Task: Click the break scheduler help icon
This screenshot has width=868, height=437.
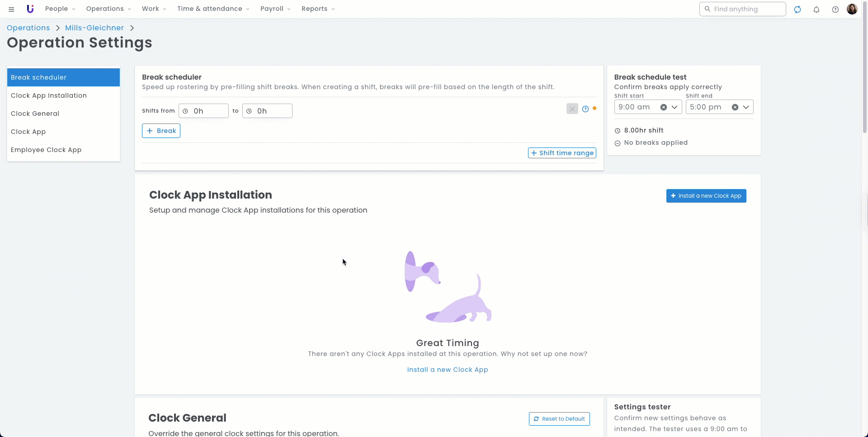Action: point(585,109)
